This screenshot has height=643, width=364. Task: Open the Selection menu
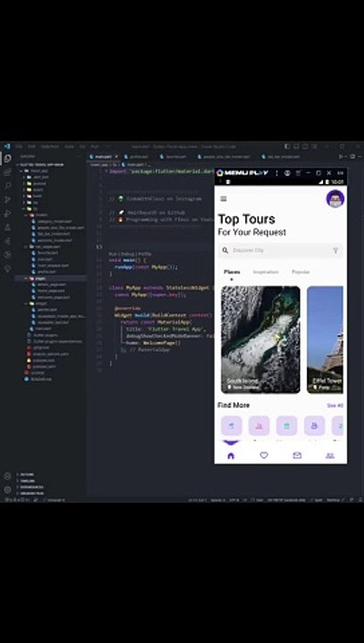[x=50, y=146]
